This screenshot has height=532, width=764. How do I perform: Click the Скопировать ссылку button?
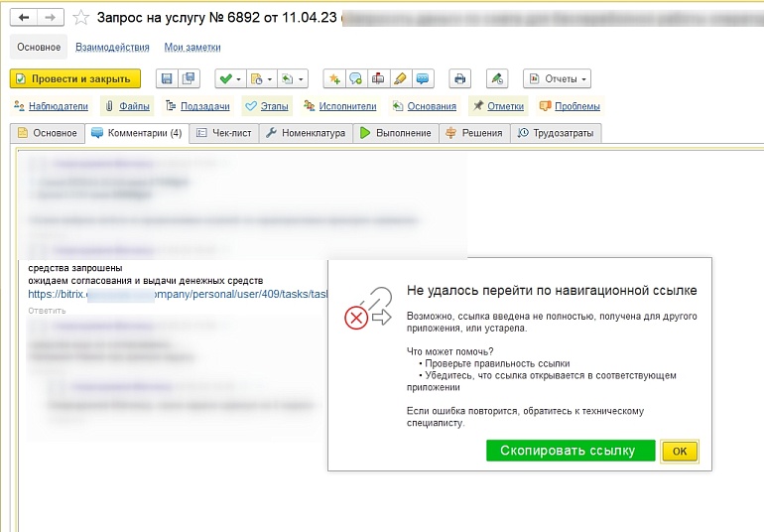pyautogui.click(x=570, y=451)
